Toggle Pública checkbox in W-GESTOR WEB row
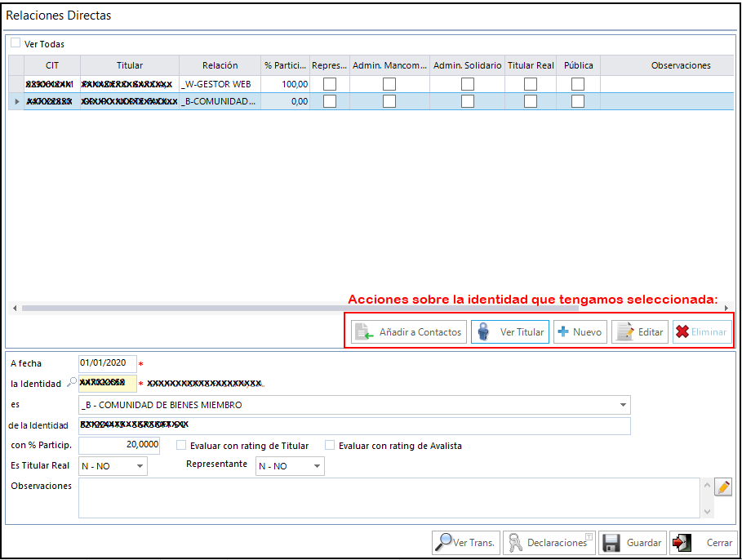 578,84
